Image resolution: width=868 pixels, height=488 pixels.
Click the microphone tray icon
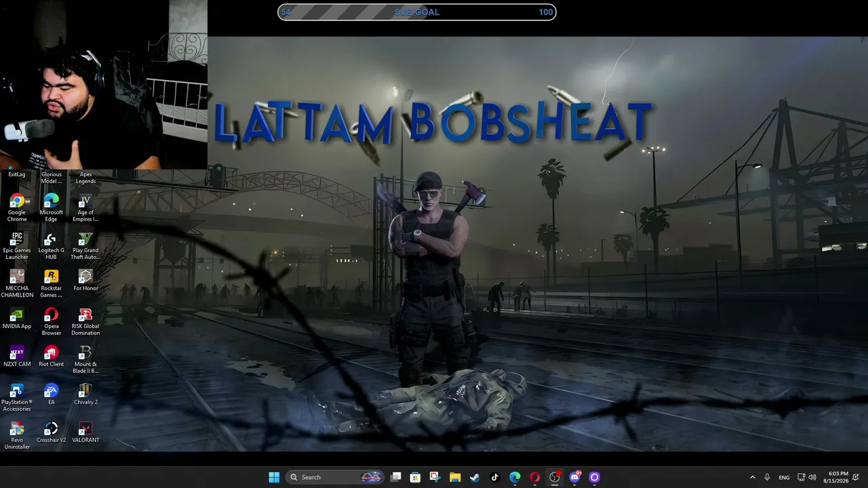[x=767, y=477]
